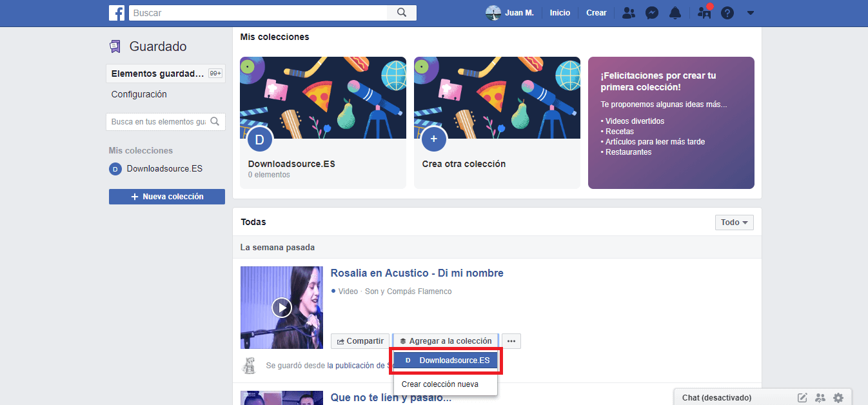868x405 pixels.
Task: Click the Nueva colección button
Action: (x=167, y=197)
